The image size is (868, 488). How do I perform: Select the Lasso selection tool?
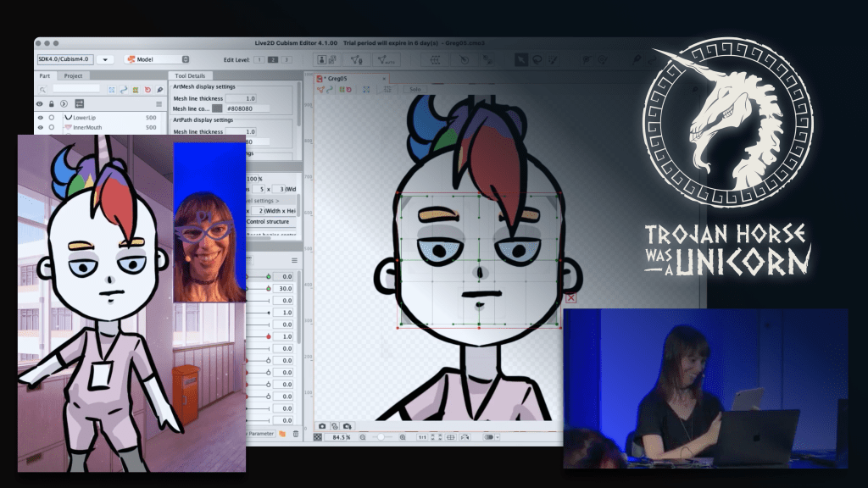coord(537,60)
